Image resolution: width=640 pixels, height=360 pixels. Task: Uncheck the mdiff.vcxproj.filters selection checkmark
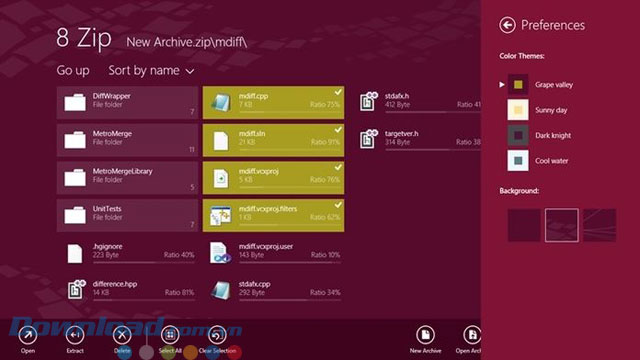pyautogui.click(x=338, y=205)
